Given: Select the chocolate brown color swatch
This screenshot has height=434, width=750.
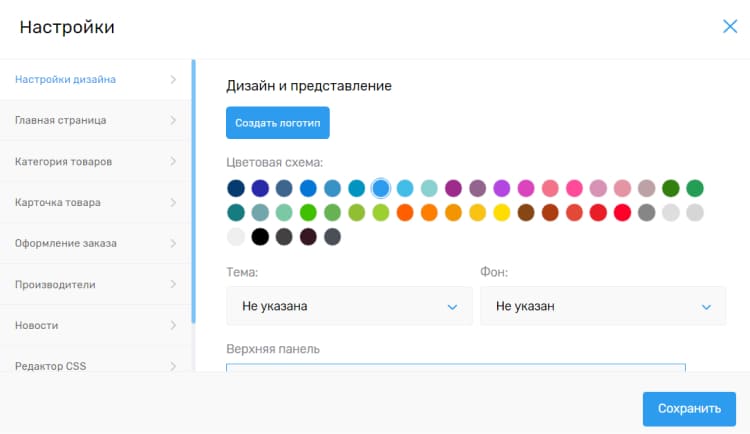Looking at the screenshot, I should tap(526, 212).
